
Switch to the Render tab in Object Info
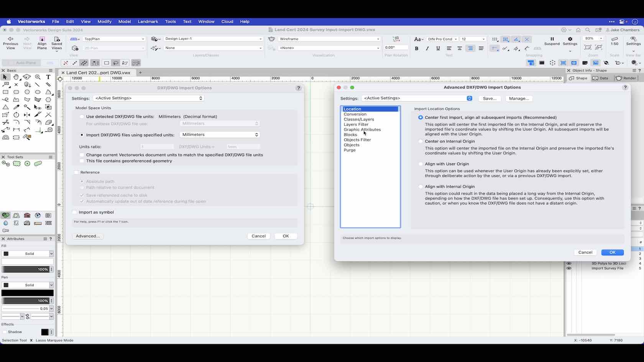(626, 78)
